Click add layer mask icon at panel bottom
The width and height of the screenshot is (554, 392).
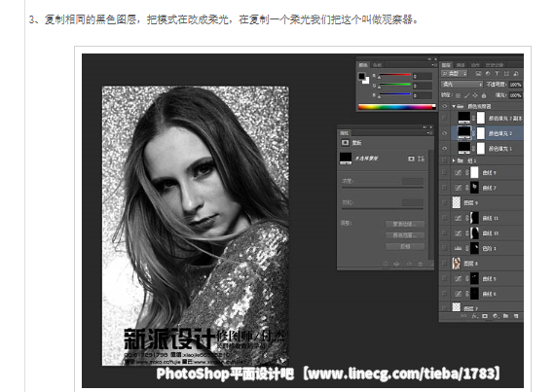(485, 316)
